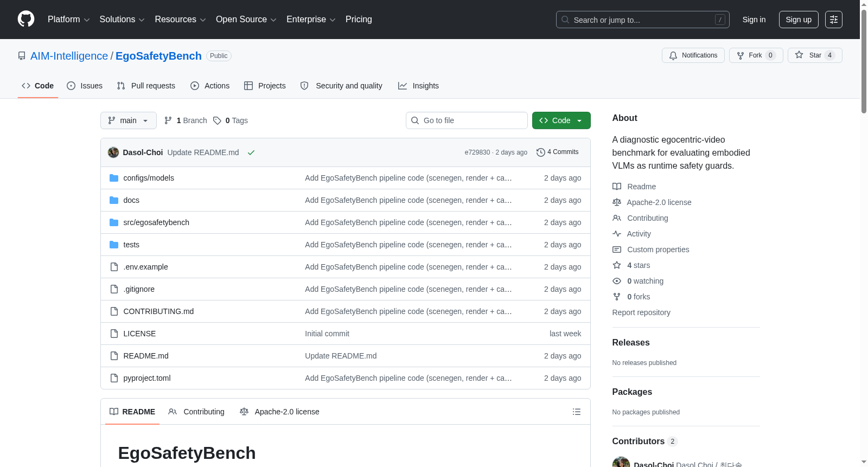Select the README tab in file viewer
Image resolution: width=868 pixels, height=467 pixels.
[132, 412]
